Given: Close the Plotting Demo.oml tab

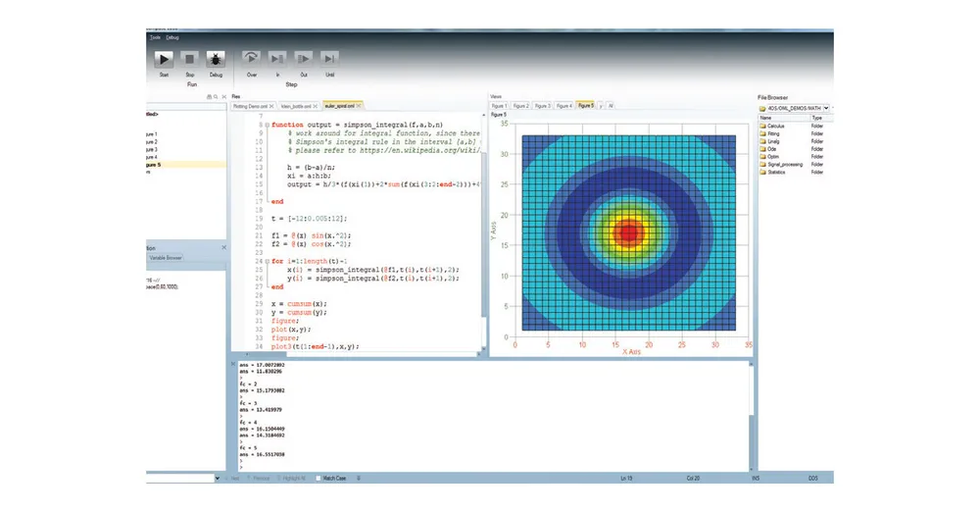Looking at the screenshot, I should tap(271, 106).
